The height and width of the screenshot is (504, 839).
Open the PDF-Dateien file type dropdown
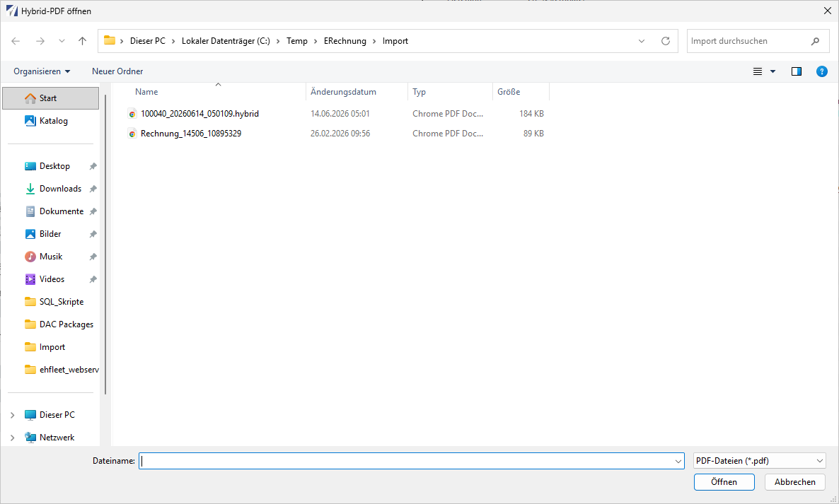(759, 461)
